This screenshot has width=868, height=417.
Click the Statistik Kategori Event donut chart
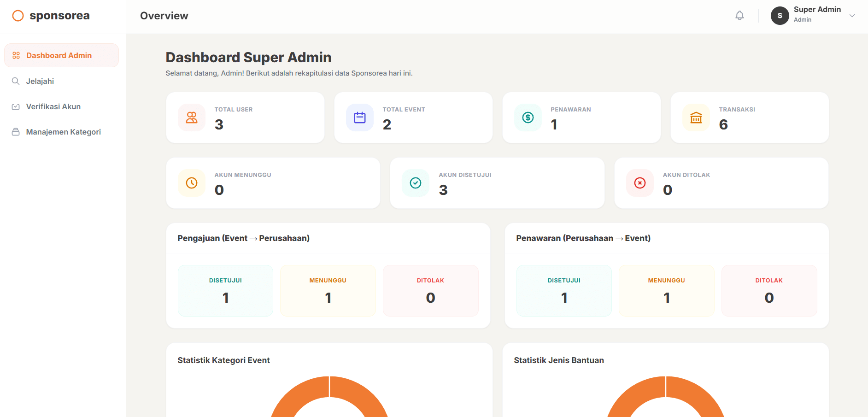[329, 397]
